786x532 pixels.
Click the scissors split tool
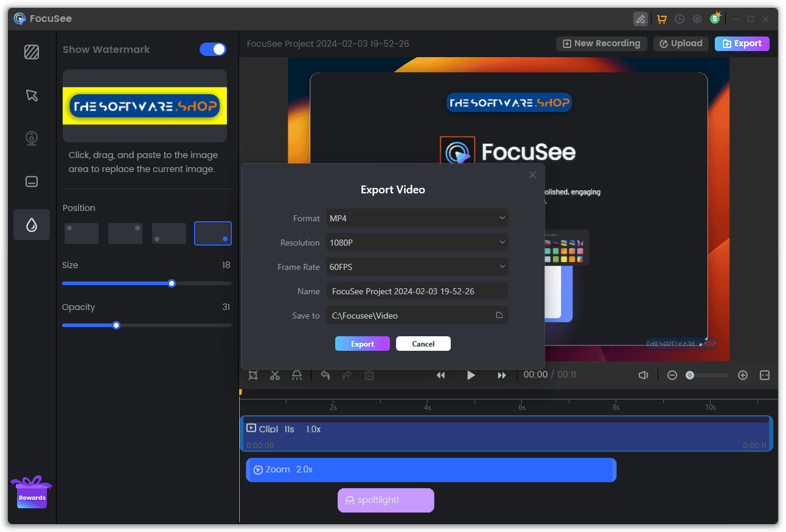pos(275,375)
